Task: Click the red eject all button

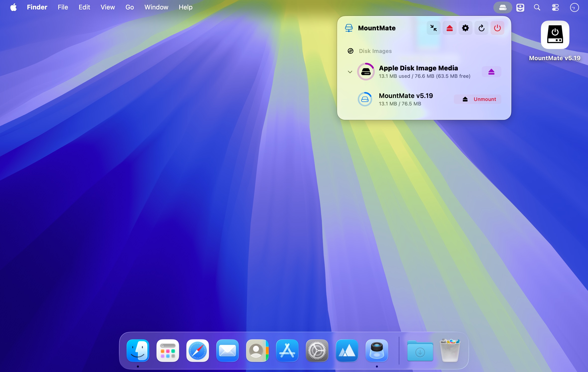Action: 449,28
